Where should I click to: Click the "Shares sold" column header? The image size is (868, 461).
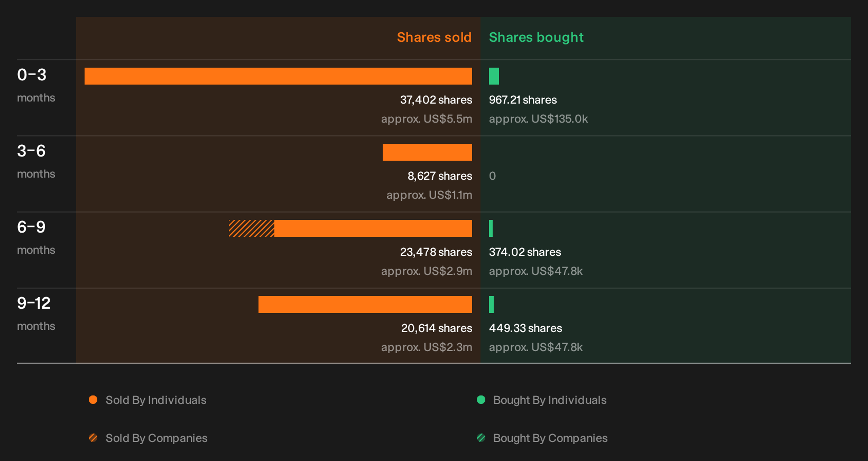coord(434,38)
